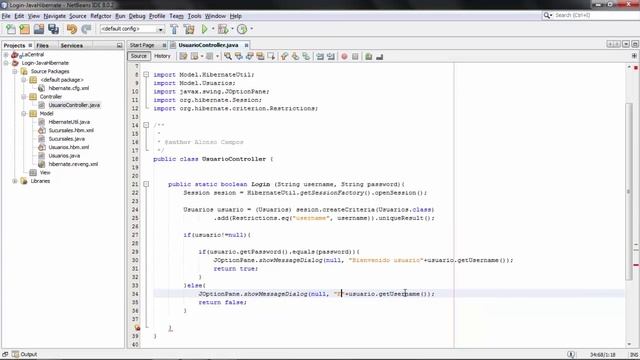Click the Profile Project clock icon
This screenshot has width=640, height=360.
pos(242,29)
